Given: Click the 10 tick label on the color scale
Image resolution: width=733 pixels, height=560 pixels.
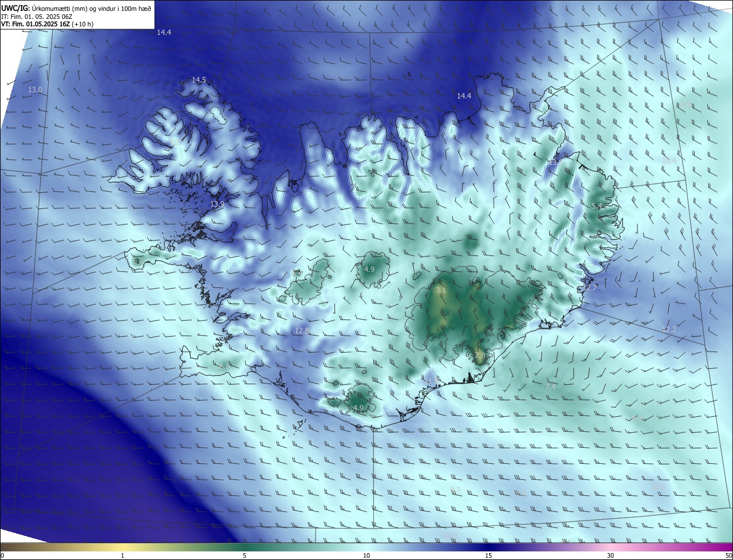Looking at the screenshot, I should (366, 556).
